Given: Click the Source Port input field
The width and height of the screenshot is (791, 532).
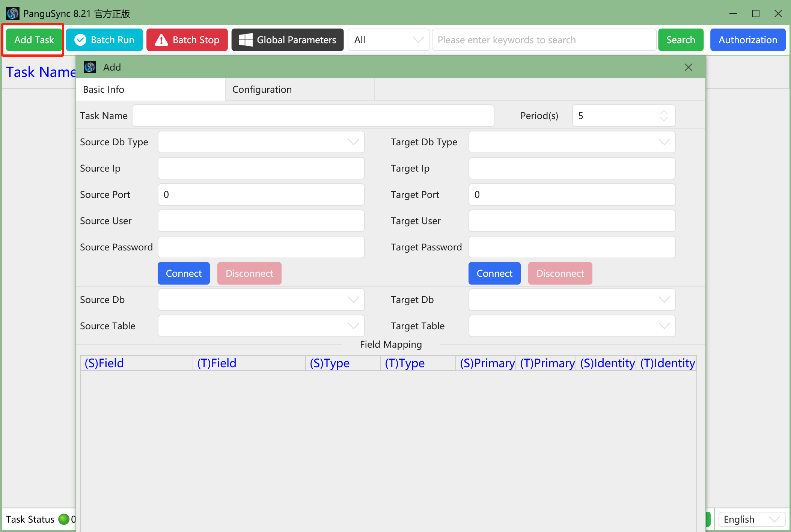Looking at the screenshot, I should pyautogui.click(x=261, y=194).
